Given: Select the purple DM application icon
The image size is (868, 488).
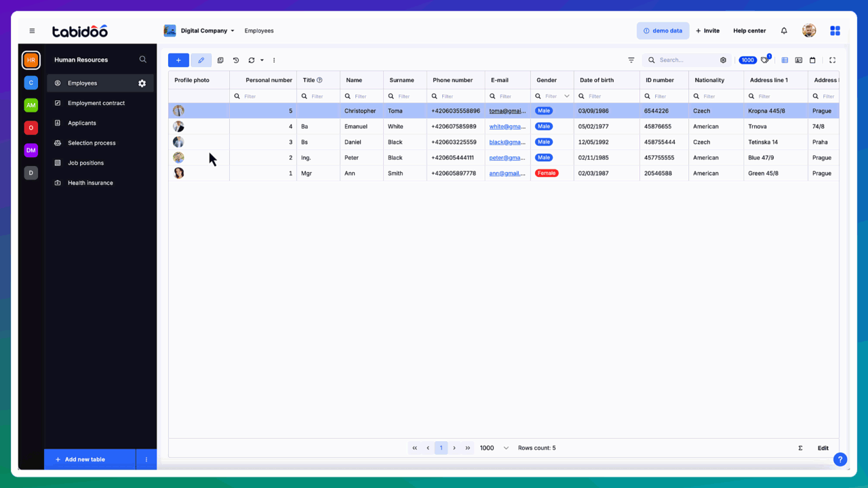Looking at the screenshot, I should click(x=31, y=150).
